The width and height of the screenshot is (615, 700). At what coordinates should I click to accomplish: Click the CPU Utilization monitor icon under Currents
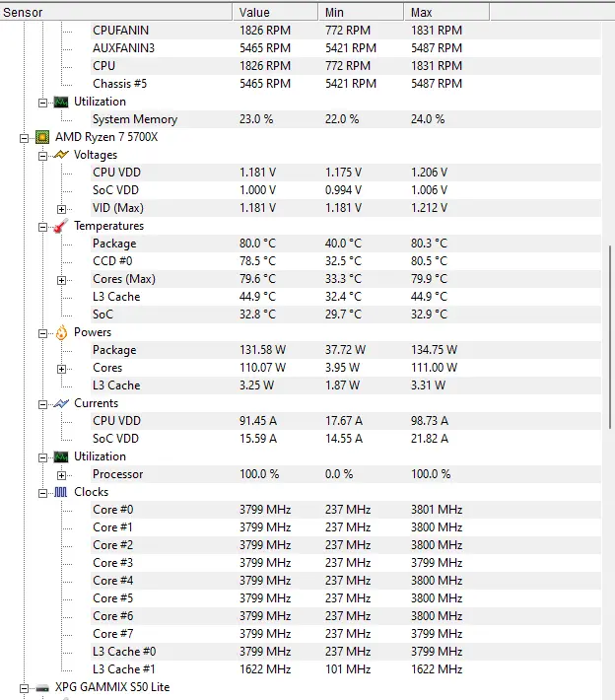(61, 456)
